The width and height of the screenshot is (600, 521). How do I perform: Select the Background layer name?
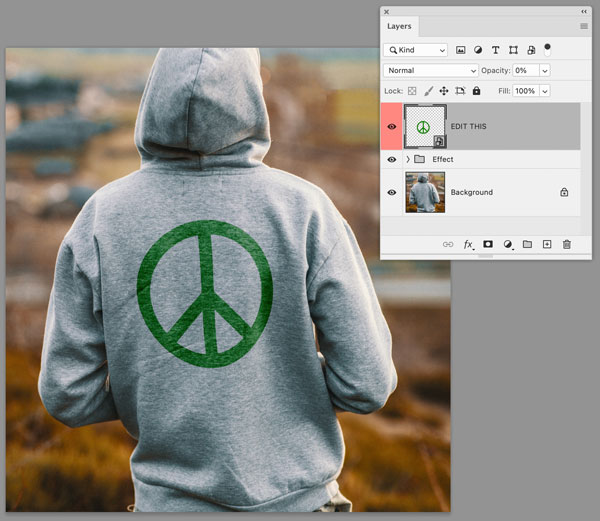[471, 192]
